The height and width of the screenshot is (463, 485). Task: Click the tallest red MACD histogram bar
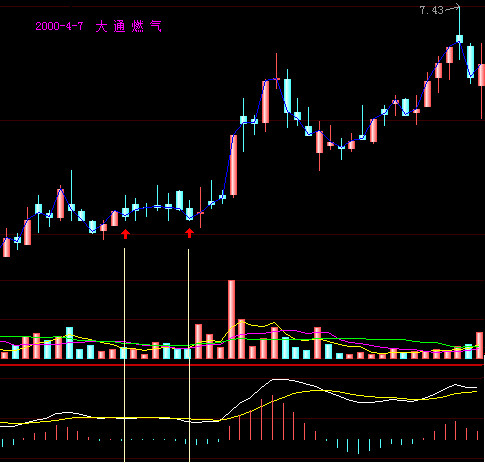click(272, 418)
